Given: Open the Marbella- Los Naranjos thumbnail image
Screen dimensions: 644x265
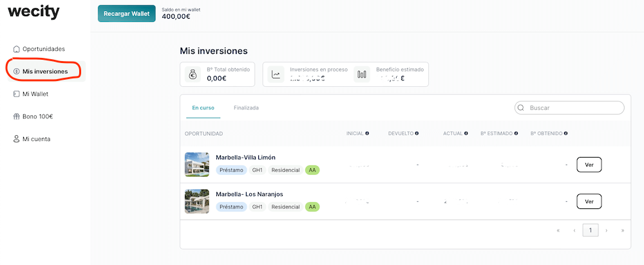Looking at the screenshot, I should tap(196, 201).
